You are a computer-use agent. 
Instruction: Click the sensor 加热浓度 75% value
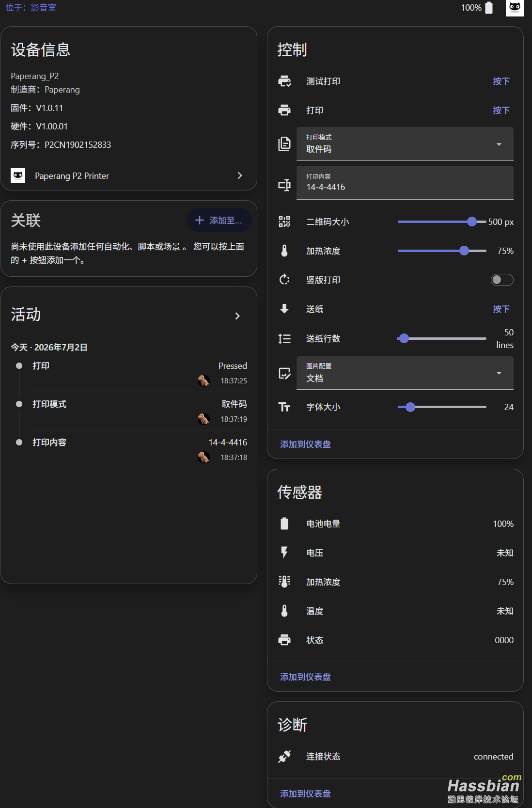(505, 582)
